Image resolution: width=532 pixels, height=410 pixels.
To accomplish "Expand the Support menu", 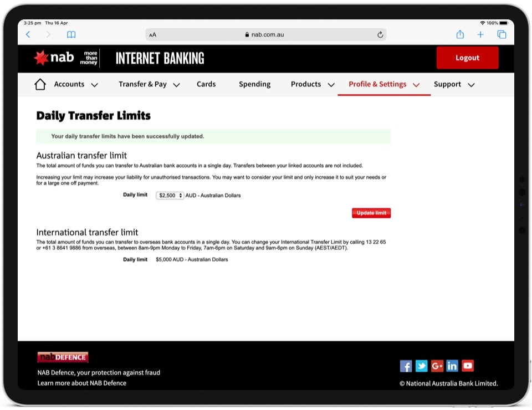I will 454,85.
